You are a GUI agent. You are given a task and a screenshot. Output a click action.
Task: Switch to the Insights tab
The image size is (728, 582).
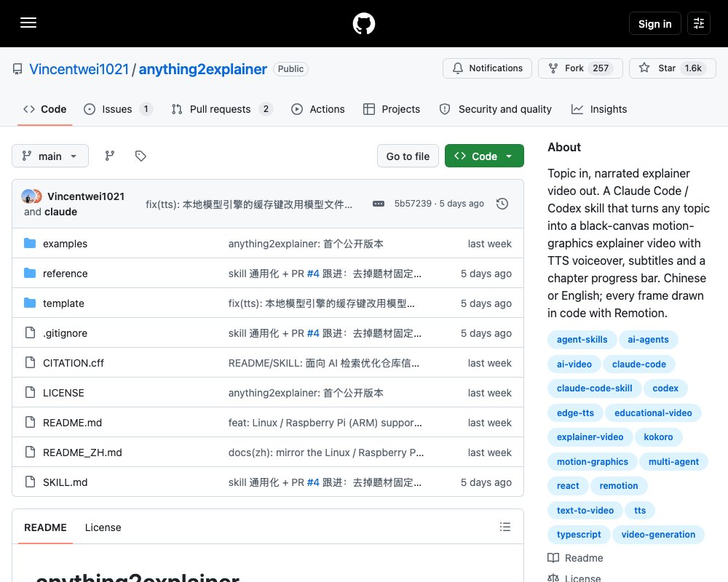(599, 109)
